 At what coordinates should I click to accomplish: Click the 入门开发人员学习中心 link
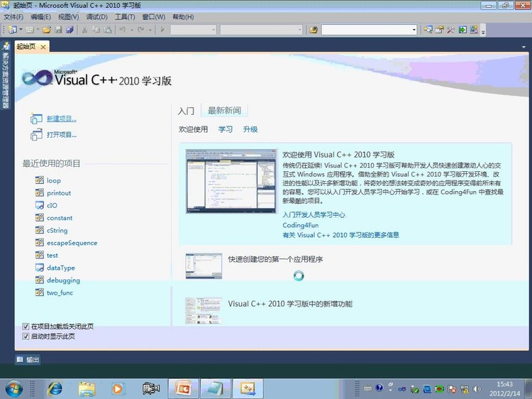click(x=314, y=214)
